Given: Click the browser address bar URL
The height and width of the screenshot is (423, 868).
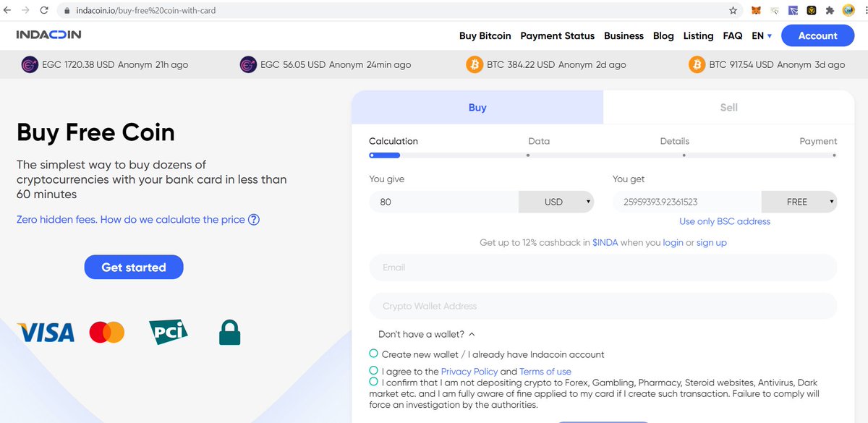Looking at the screenshot, I should coord(145,11).
